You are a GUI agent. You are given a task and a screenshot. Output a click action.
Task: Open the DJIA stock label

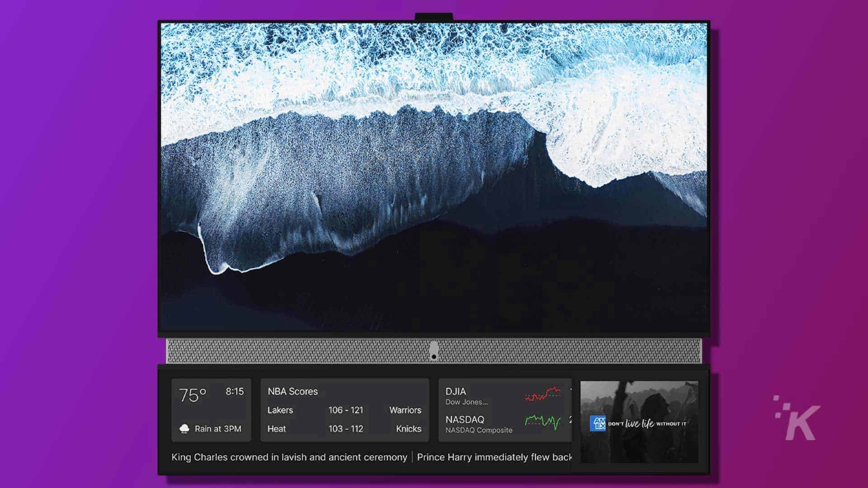pyautogui.click(x=456, y=392)
